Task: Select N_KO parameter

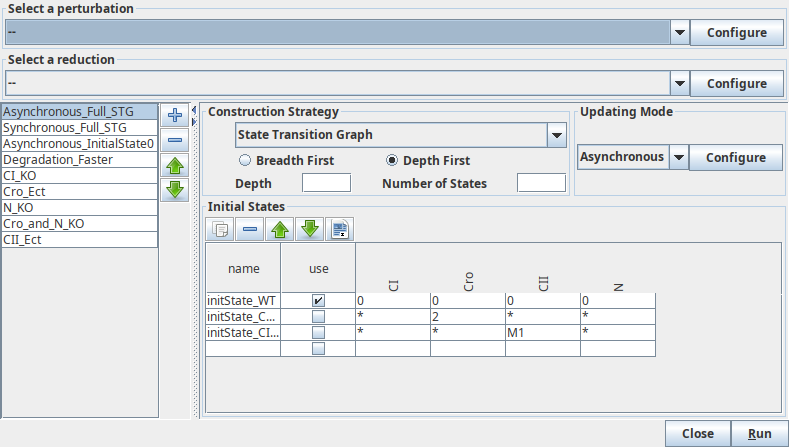Action: tap(80, 208)
